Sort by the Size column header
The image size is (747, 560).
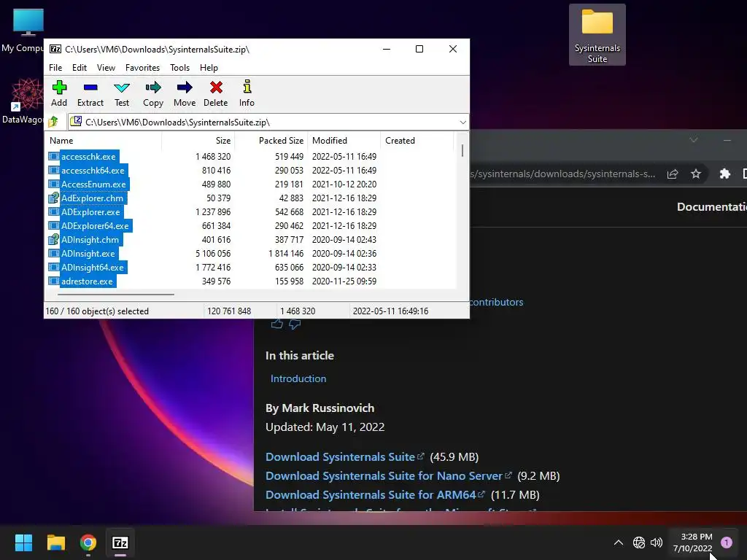click(x=198, y=141)
